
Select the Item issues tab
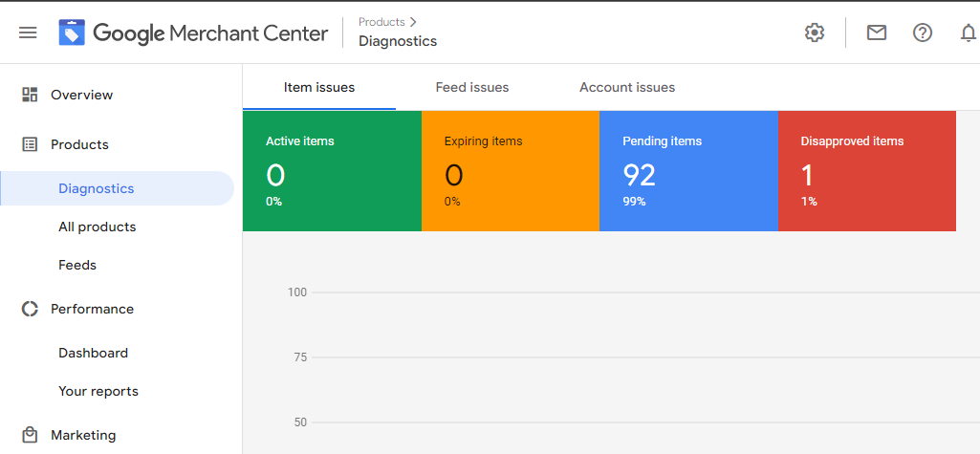(x=319, y=87)
